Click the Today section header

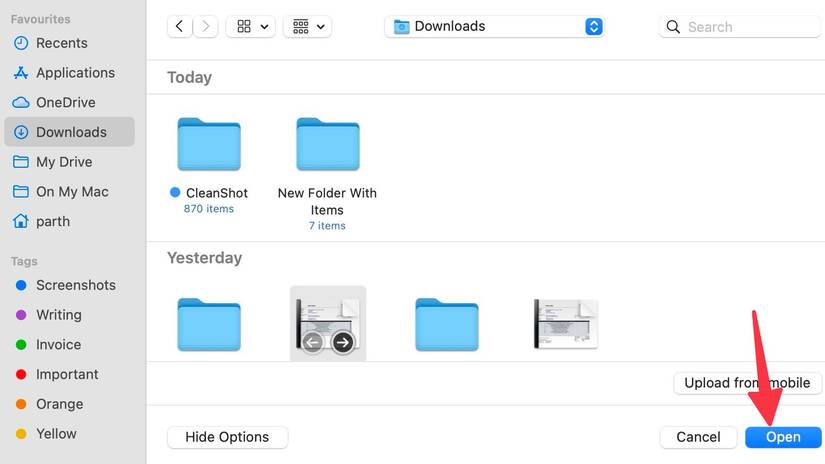189,77
